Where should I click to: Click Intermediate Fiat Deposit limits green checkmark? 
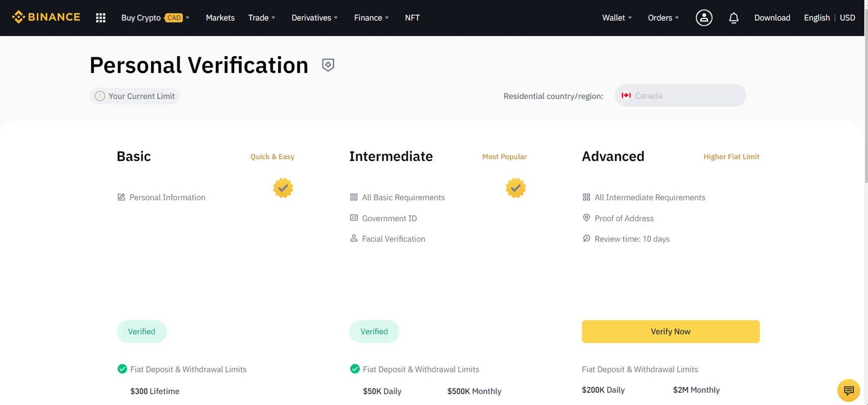click(x=355, y=369)
